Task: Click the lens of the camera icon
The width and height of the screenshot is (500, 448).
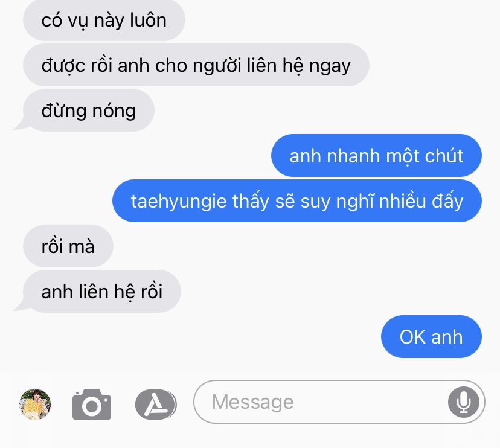Action: point(92,406)
